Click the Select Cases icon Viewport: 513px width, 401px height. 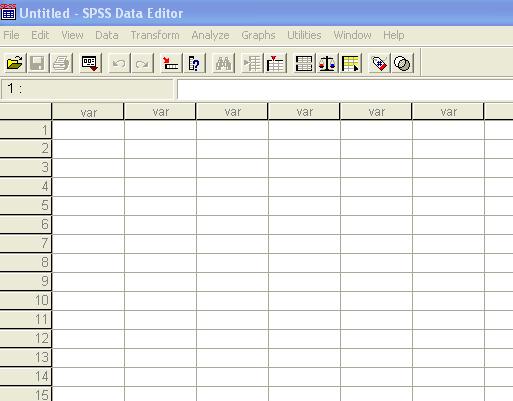click(x=351, y=63)
